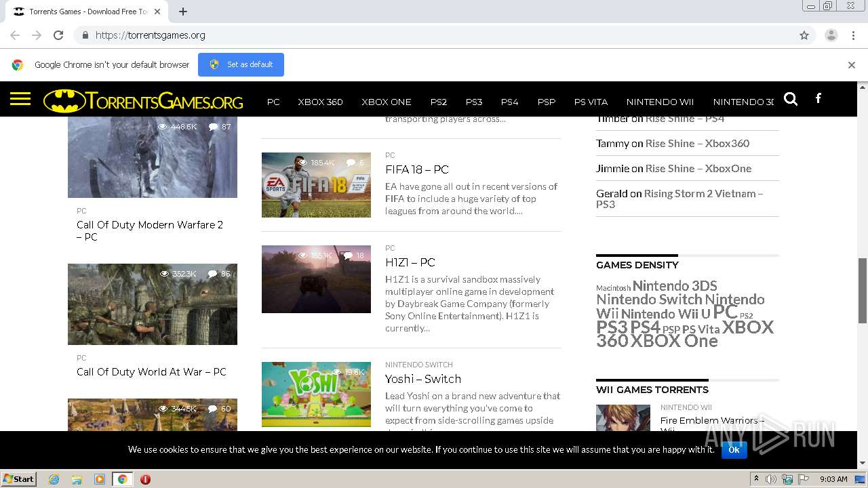Open a new browser tab
This screenshot has height=488, width=868.
(x=183, y=12)
